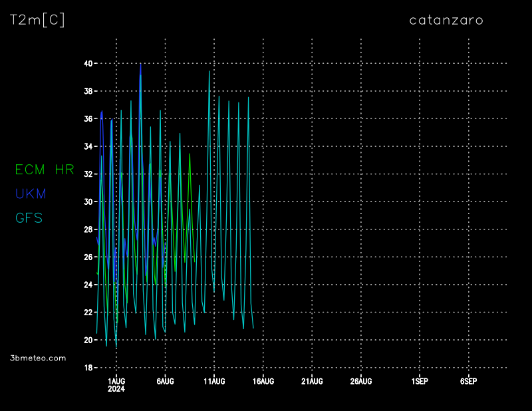Image resolution: width=532 pixels, height=411 pixels.
Task: Click the 1AUG 2024 date label
Action: click(x=116, y=384)
